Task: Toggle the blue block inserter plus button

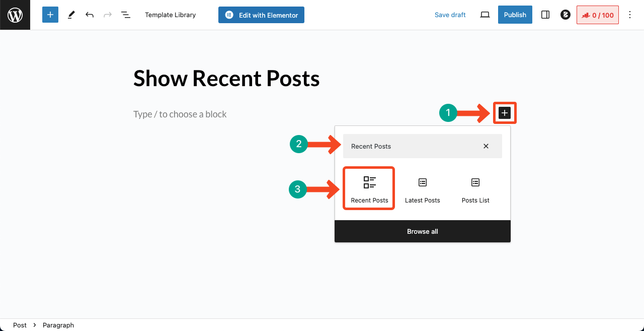Action: tap(50, 15)
